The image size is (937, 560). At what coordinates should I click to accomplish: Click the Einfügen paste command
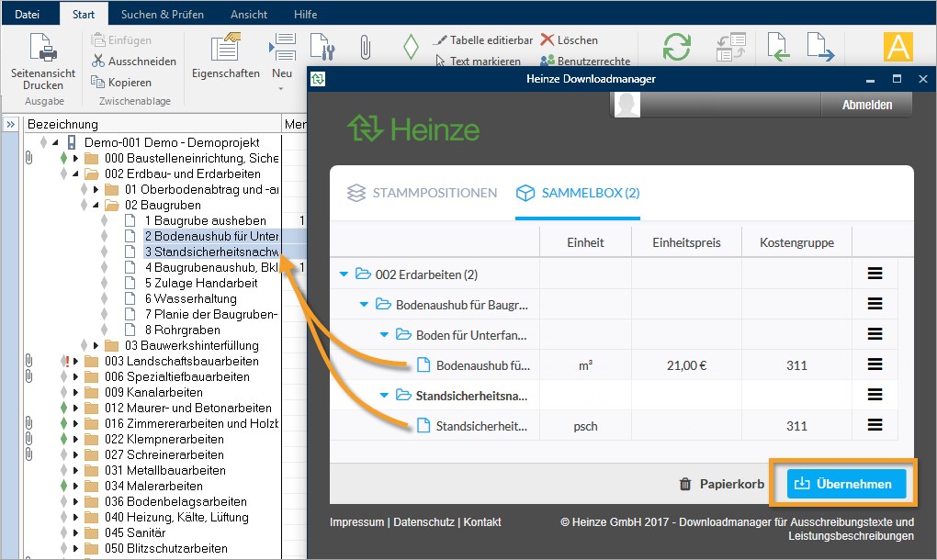click(x=121, y=40)
